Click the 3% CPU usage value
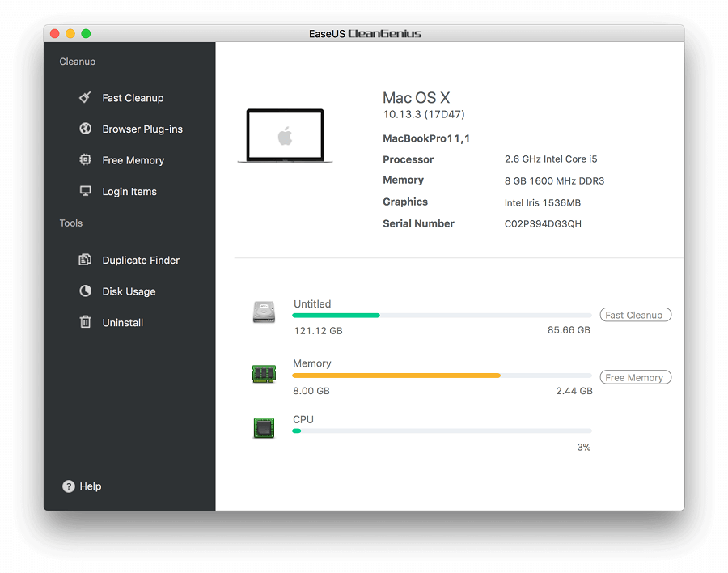 583,447
